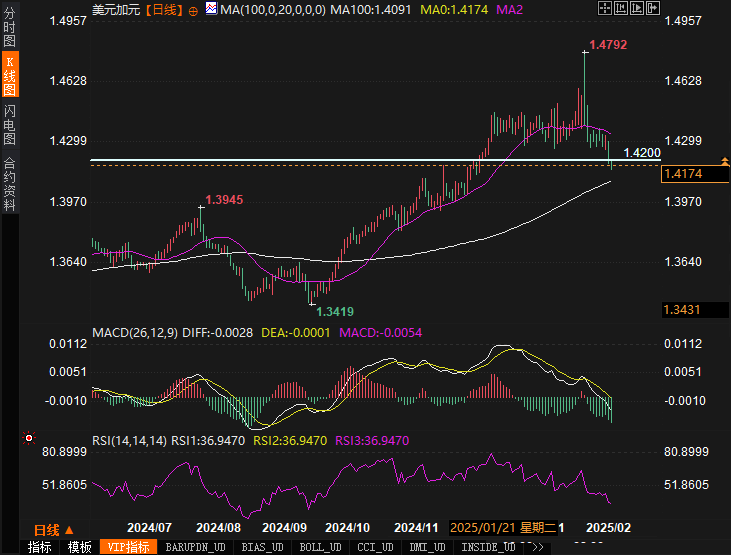Image resolution: width=731 pixels, height=555 pixels.
Task: Click the small red target icon near RSI panel
Action: [x=29, y=438]
